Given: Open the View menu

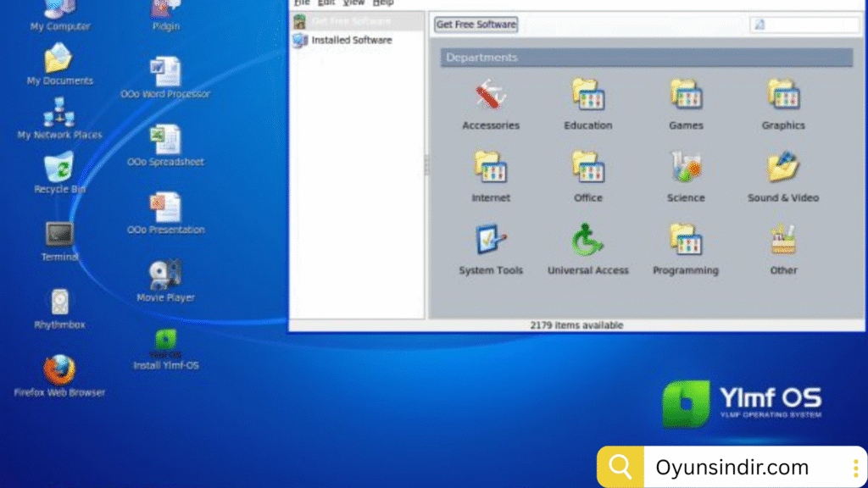Looking at the screenshot, I should point(353,3).
